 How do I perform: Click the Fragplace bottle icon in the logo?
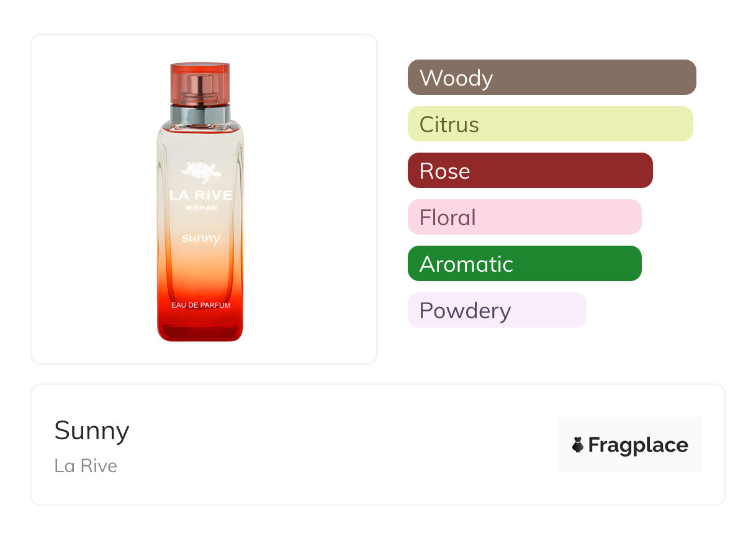point(578,445)
